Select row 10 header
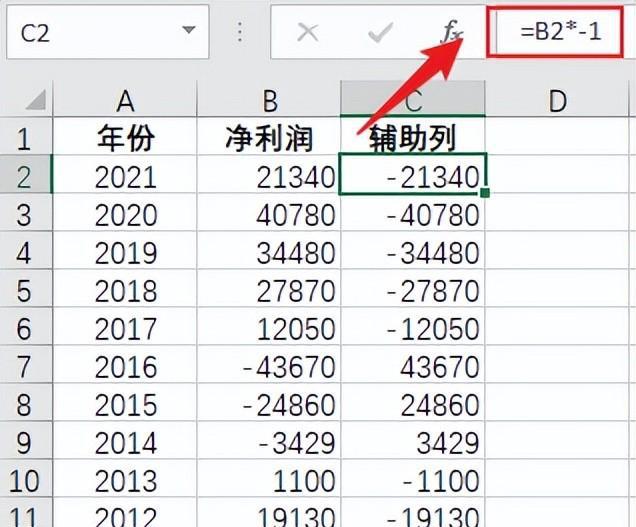 26,478
